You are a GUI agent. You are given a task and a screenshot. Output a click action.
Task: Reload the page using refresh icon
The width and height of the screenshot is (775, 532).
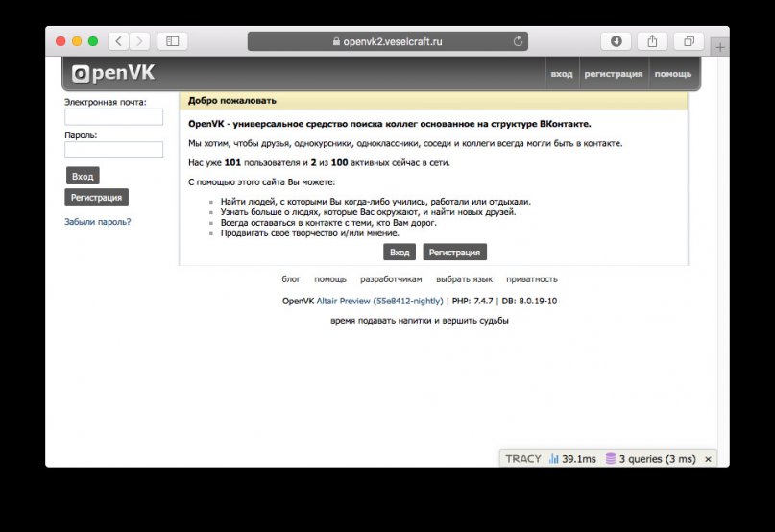pos(518,41)
